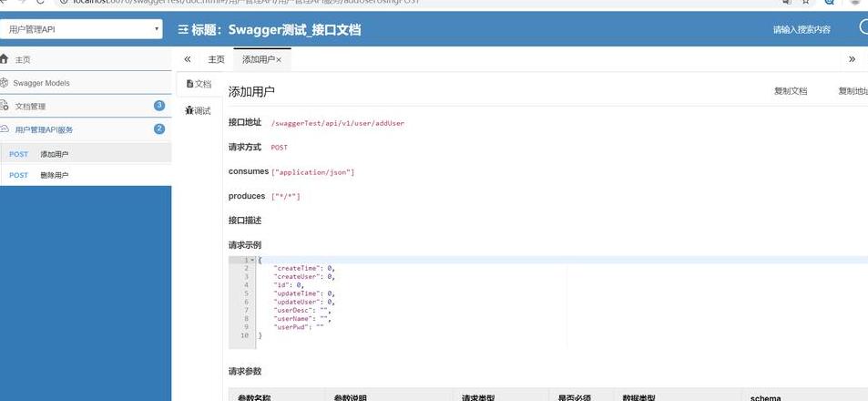Click the 请求示例 section label
This screenshot has width=868, height=401.
click(245, 245)
